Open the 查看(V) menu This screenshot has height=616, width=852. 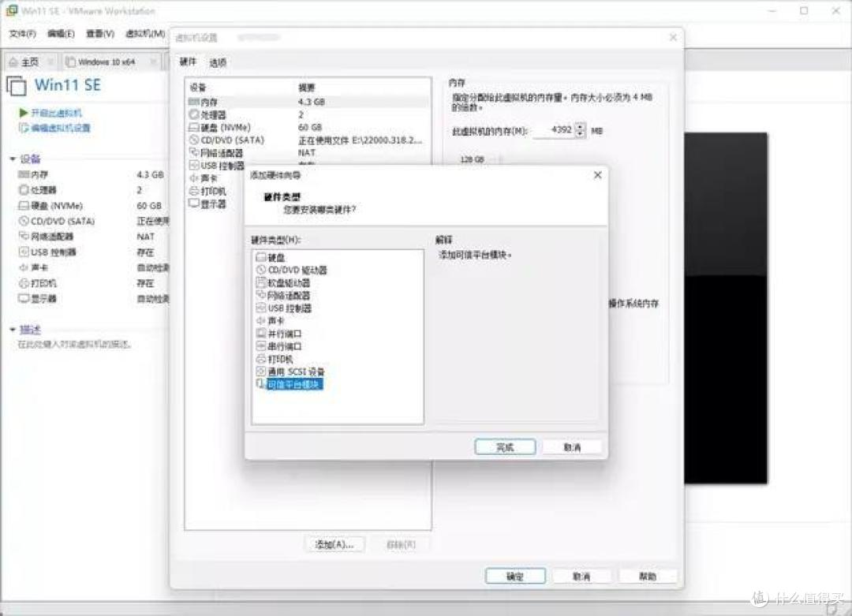click(100, 34)
